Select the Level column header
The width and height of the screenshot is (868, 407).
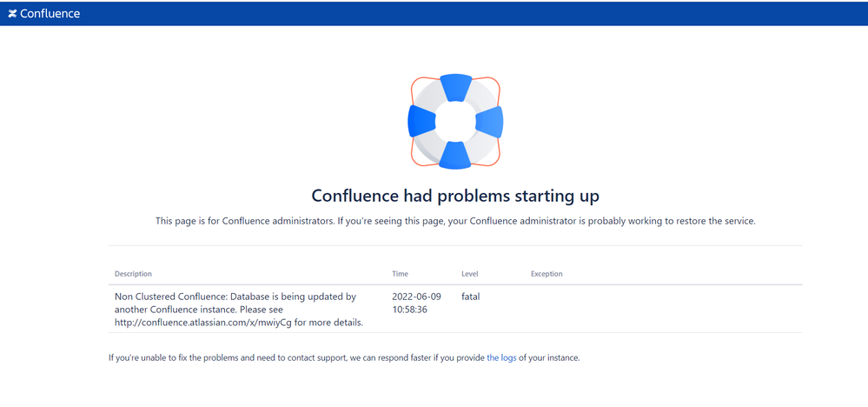pos(469,274)
